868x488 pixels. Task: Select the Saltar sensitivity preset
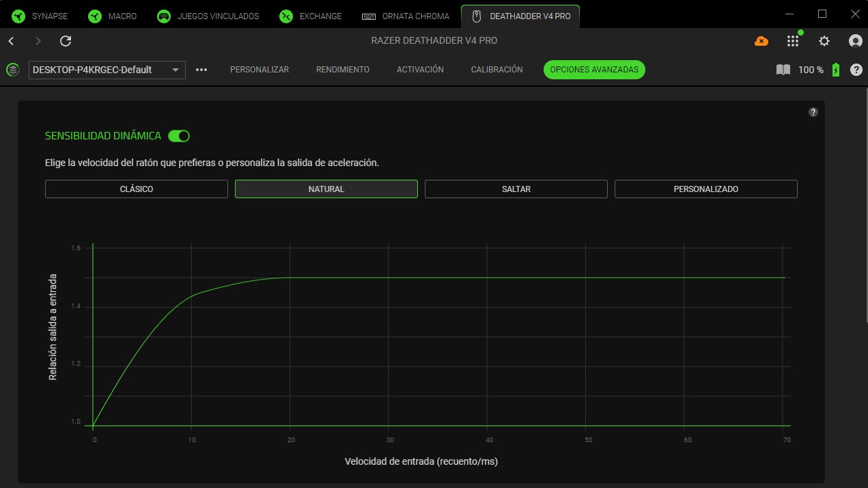pyautogui.click(x=516, y=189)
